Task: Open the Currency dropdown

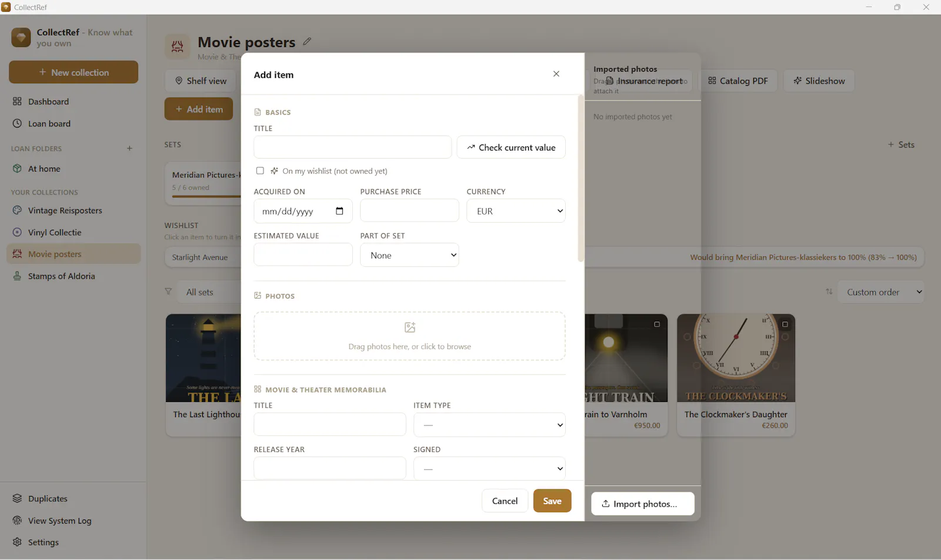Action: click(516, 211)
